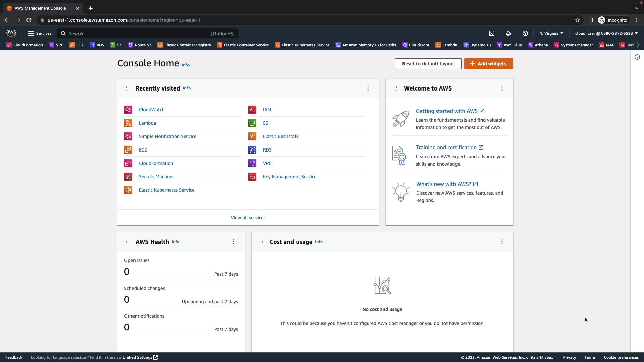The width and height of the screenshot is (644, 362).
Task: Click the Add widgets button
Action: pos(488,64)
